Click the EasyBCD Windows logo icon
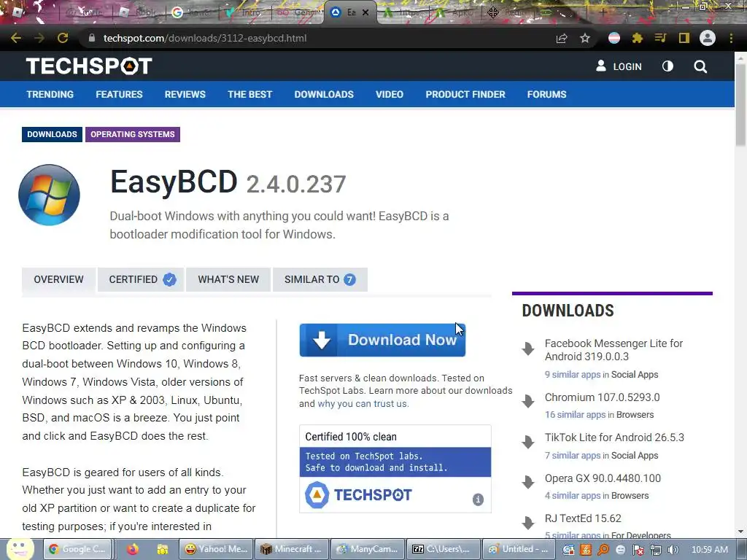 [49, 195]
